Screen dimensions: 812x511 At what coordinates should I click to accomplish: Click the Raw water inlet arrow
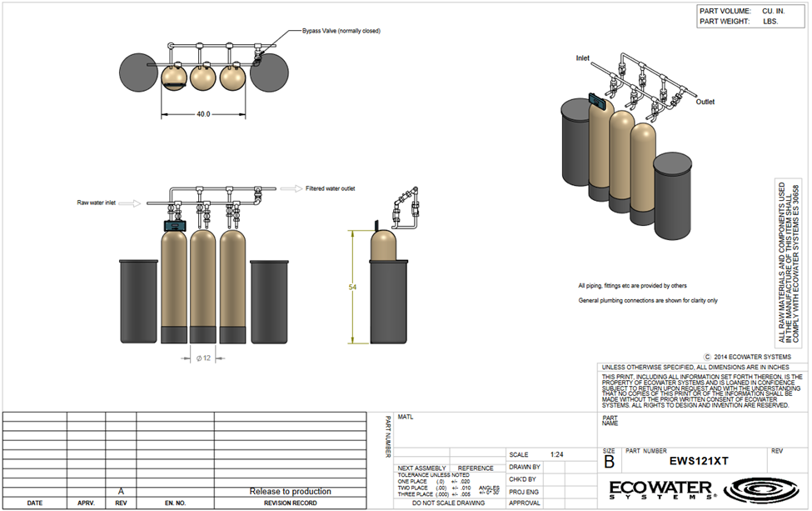click(x=129, y=203)
